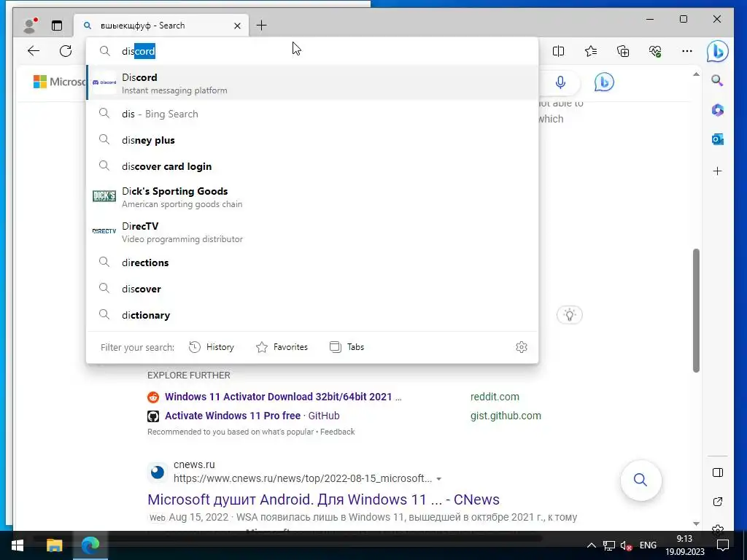Open Settings and more ellipsis menu

coord(687,51)
